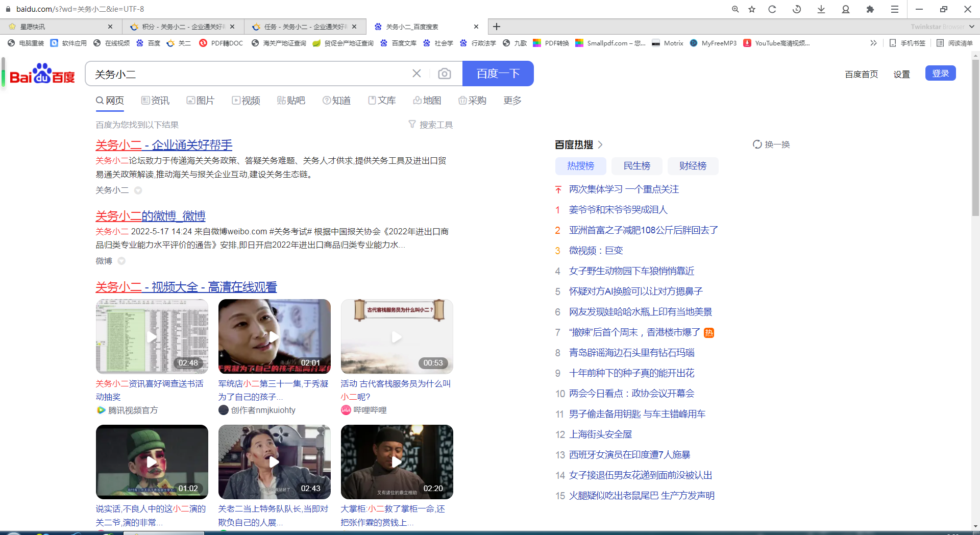Open the user account icon
980x535 pixels.
click(846, 9)
